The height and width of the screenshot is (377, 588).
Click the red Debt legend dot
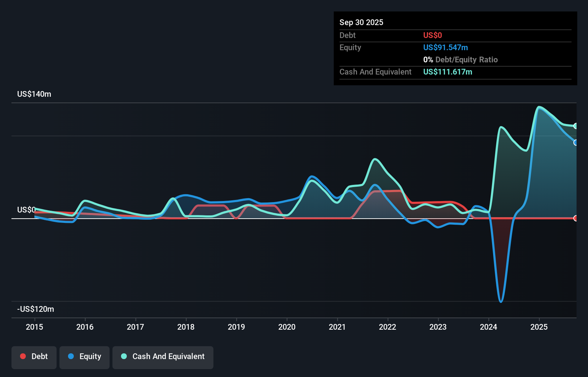point(23,356)
